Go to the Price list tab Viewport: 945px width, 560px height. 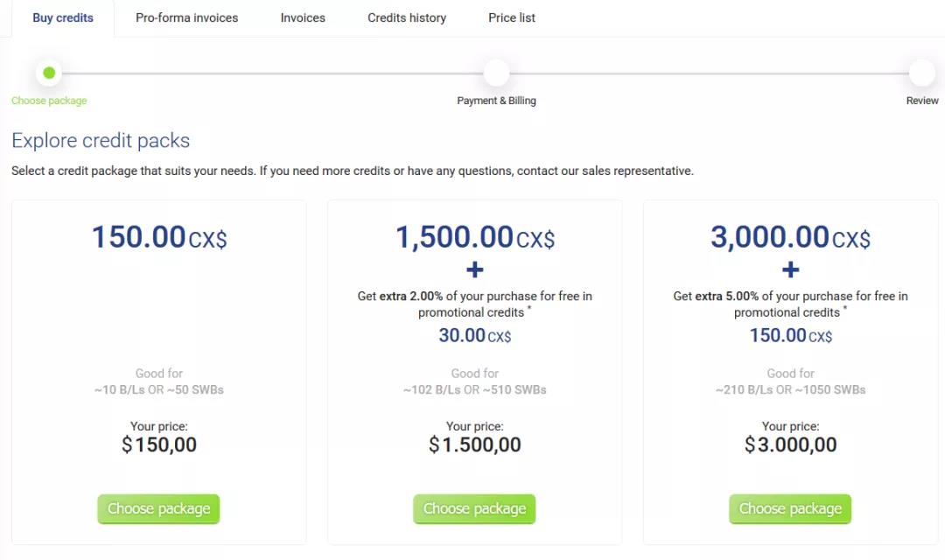coord(512,17)
